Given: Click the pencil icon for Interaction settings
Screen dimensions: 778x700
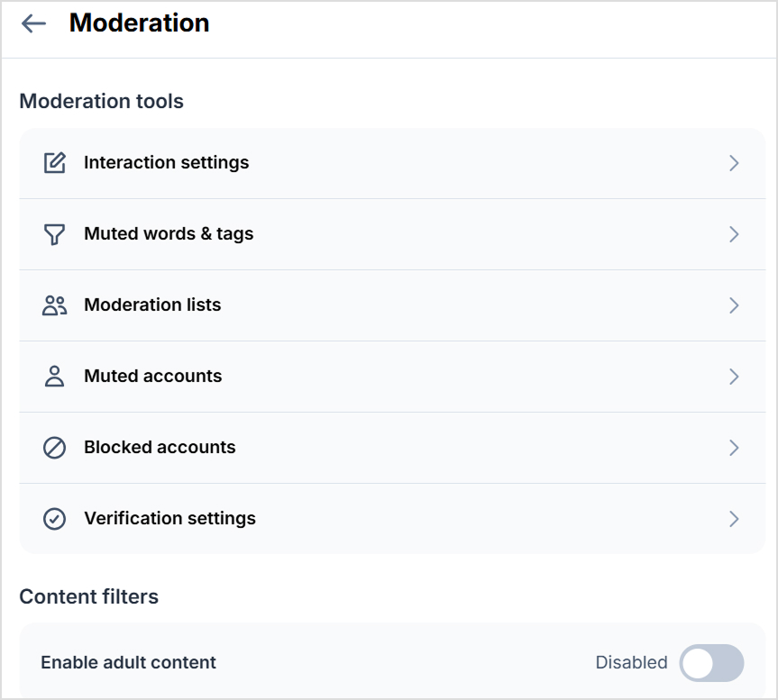Looking at the screenshot, I should tap(54, 163).
